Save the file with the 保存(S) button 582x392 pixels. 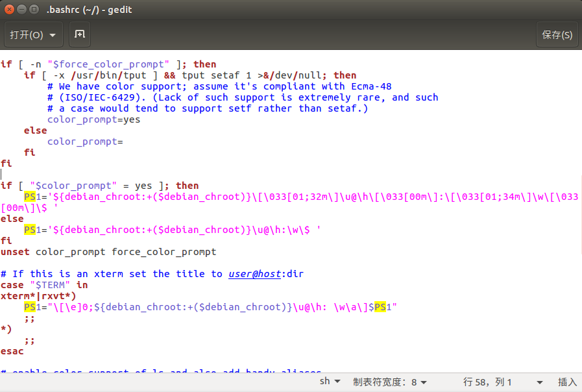click(x=557, y=34)
